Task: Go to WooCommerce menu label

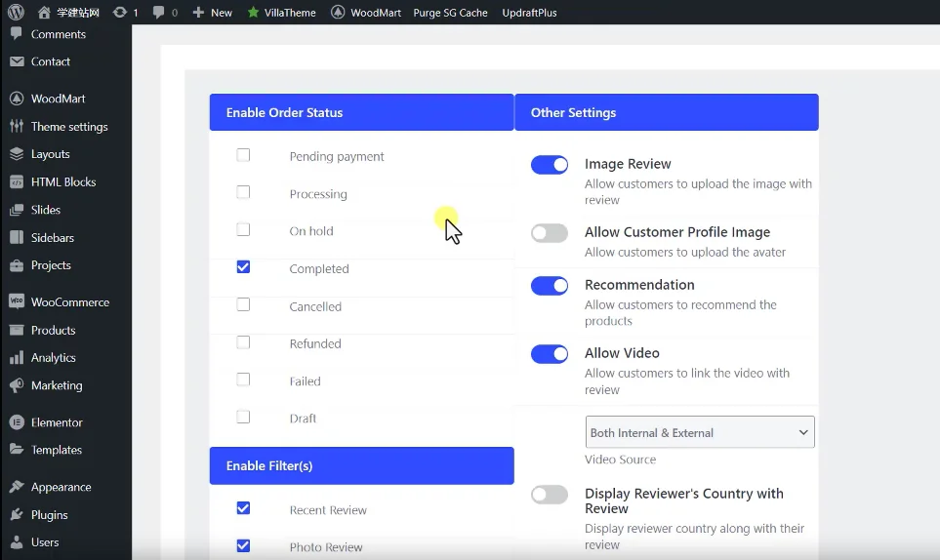Action: [70, 302]
